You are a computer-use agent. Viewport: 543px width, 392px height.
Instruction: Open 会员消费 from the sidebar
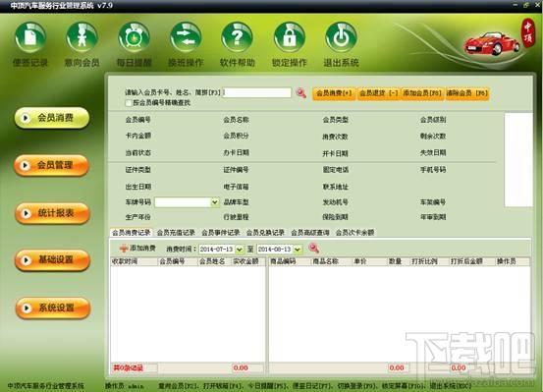click(x=52, y=118)
